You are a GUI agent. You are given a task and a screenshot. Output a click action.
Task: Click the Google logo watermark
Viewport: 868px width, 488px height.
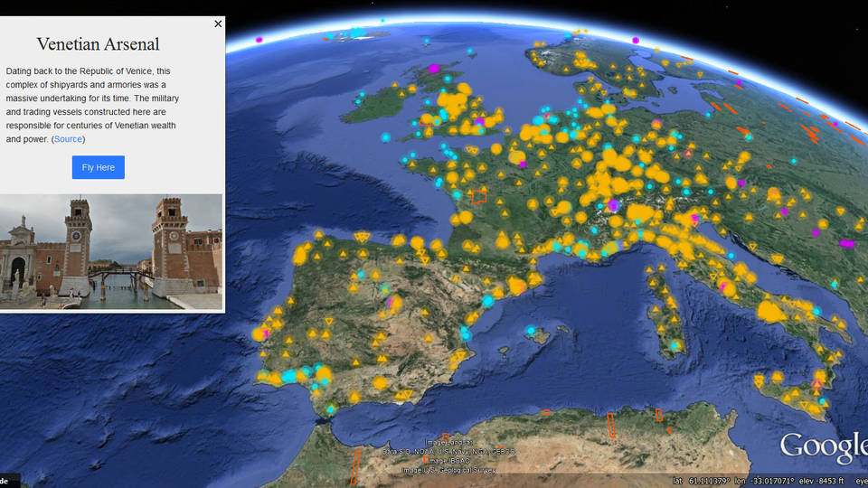point(823,446)
